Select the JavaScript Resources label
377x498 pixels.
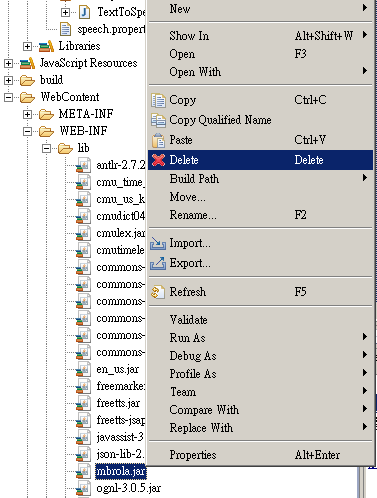(89, 63)
